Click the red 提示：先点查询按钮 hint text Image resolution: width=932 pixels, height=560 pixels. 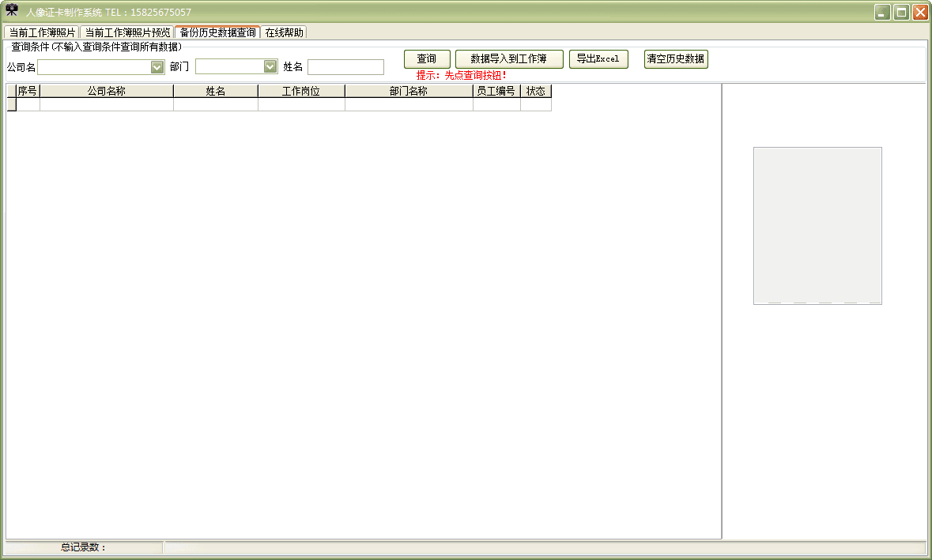click(x=461, y=75)
